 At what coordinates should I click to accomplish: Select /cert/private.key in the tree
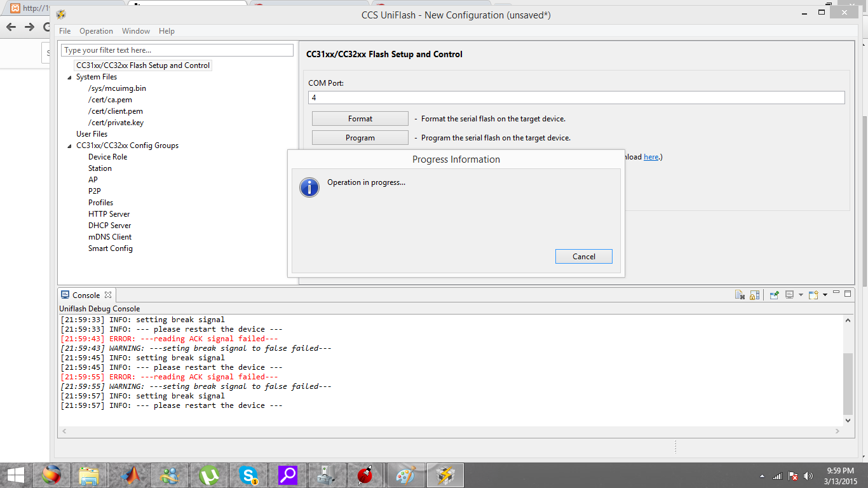click(116, 123)
